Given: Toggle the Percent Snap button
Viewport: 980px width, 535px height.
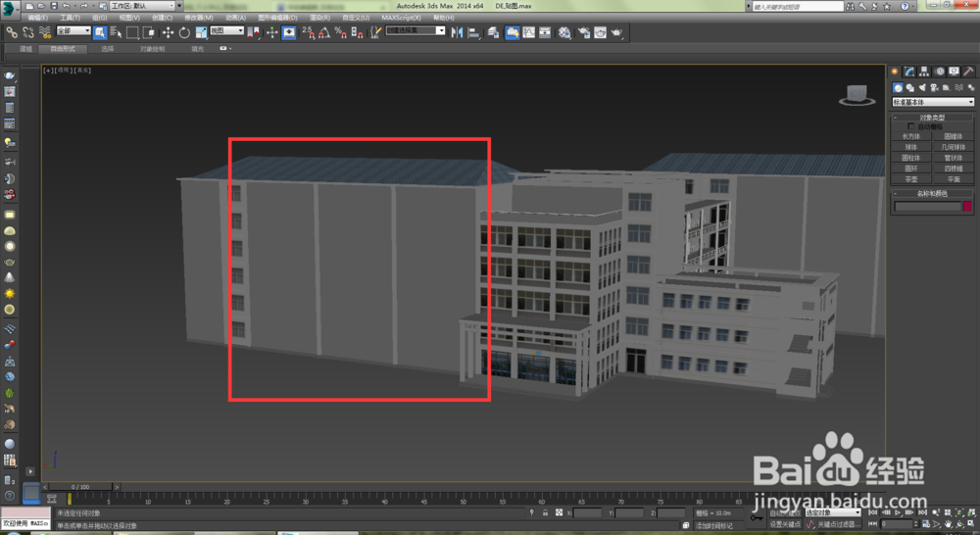Looking at the screenshot, I should click(341, 32).
